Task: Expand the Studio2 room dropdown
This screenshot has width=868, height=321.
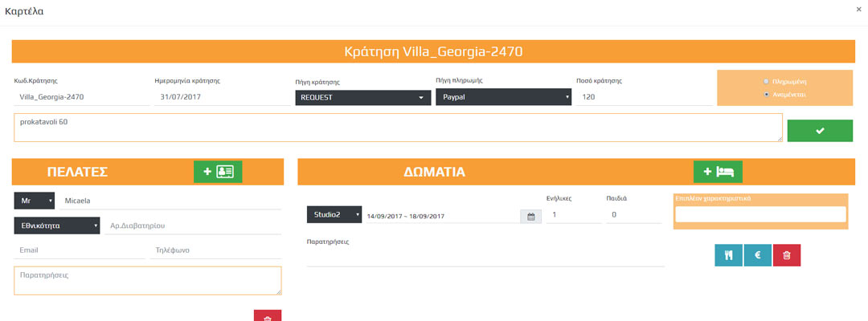Action: [334, 215]
